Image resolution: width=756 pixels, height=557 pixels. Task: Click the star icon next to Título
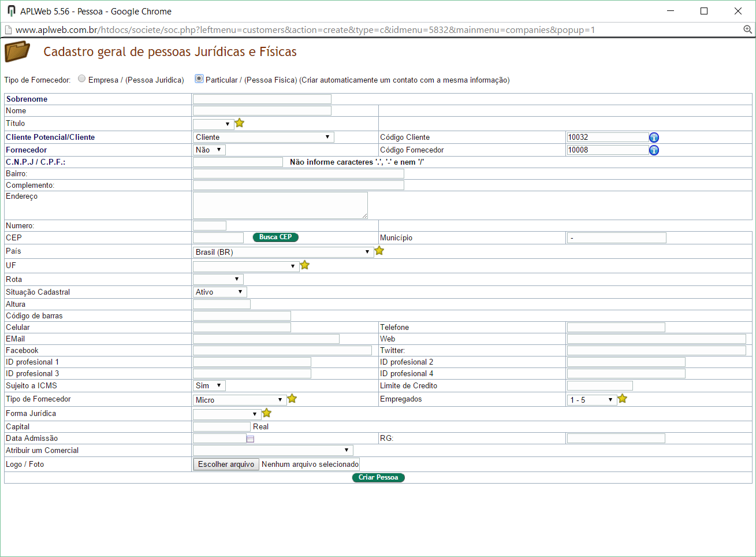coord(240,123)
